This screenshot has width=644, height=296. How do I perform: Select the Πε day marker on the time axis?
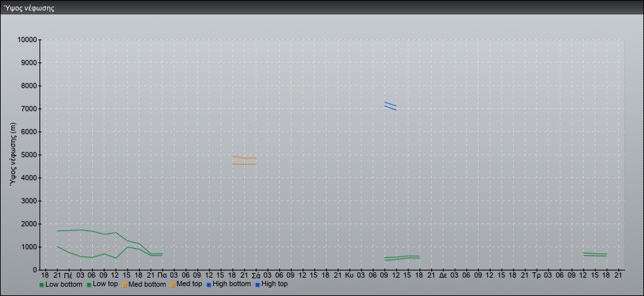tap(68, 274)
